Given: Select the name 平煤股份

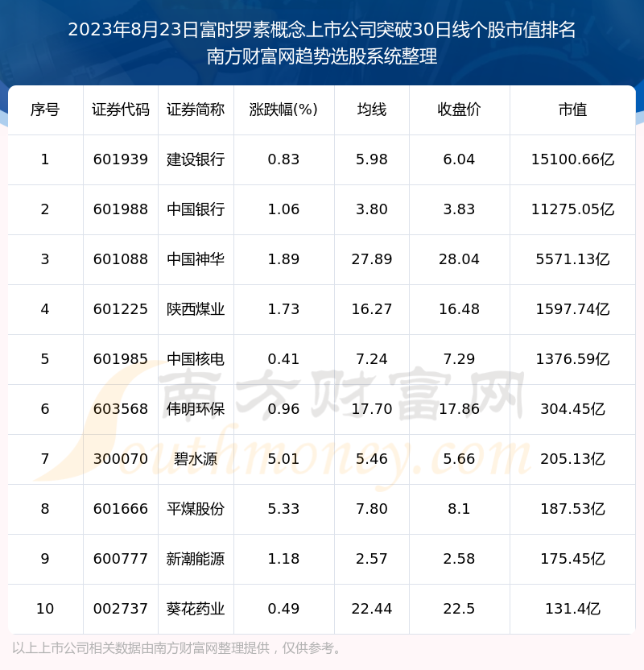Looking at the screenshot, I should (196, 509).
